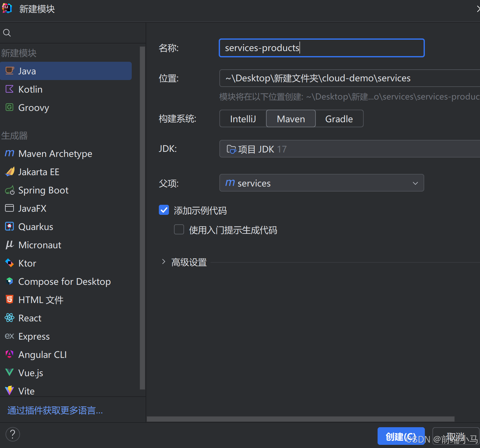This screenshot has height=448, width=480.
Task: Click the search box in sidebar
Action: click(73, 33)
